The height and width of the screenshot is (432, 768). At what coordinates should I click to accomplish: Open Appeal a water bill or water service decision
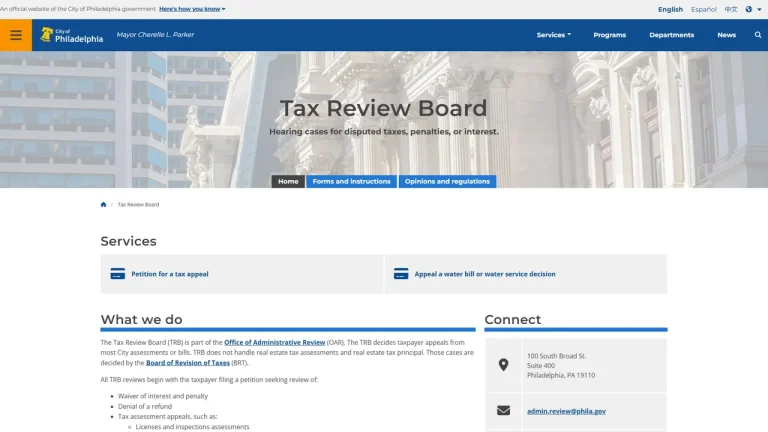485,274
